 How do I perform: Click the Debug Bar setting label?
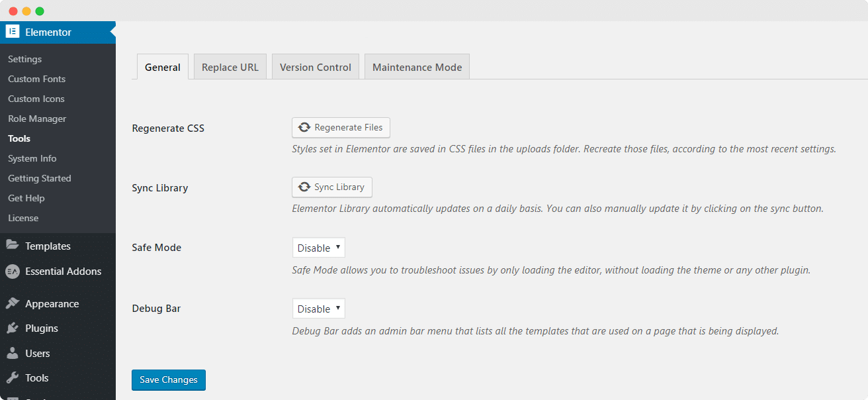[x=156, y=309]
